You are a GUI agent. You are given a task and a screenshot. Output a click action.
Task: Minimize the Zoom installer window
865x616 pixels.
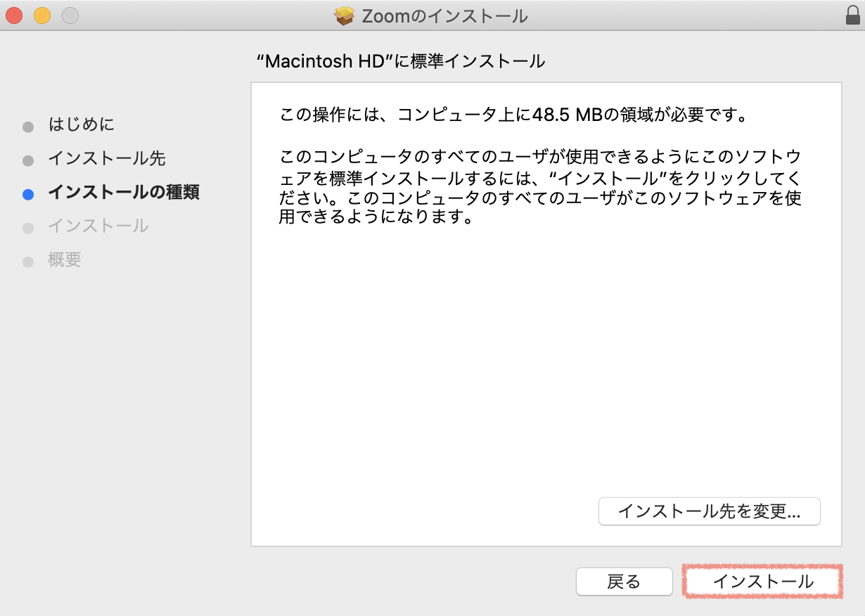[42, 15]
